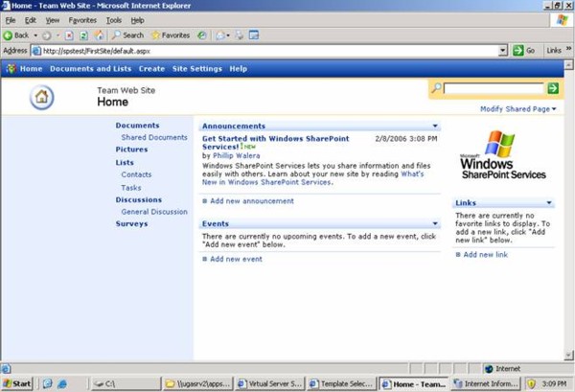Open the Favorites menu in the menu bar
575x392 pixels.
coord(82,20)
